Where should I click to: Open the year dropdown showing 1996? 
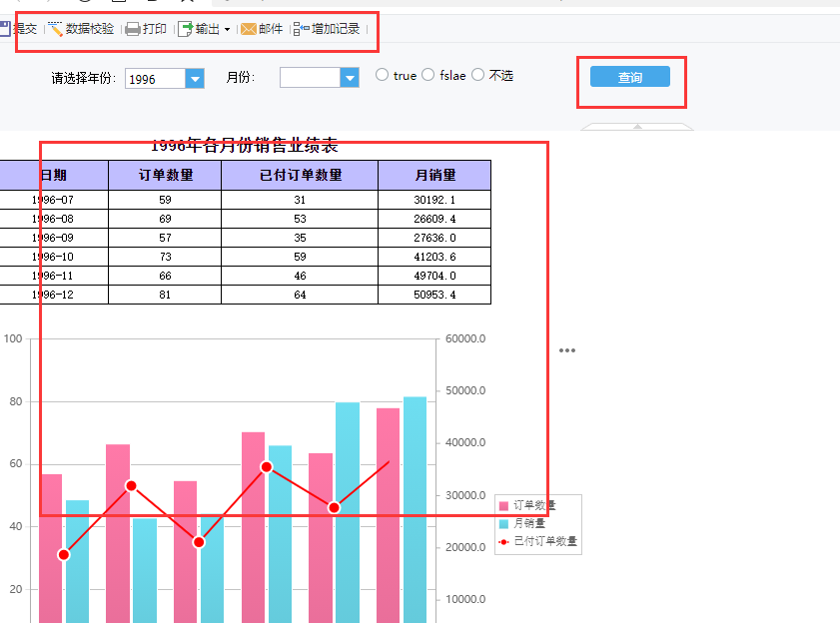tap(195, 79)
